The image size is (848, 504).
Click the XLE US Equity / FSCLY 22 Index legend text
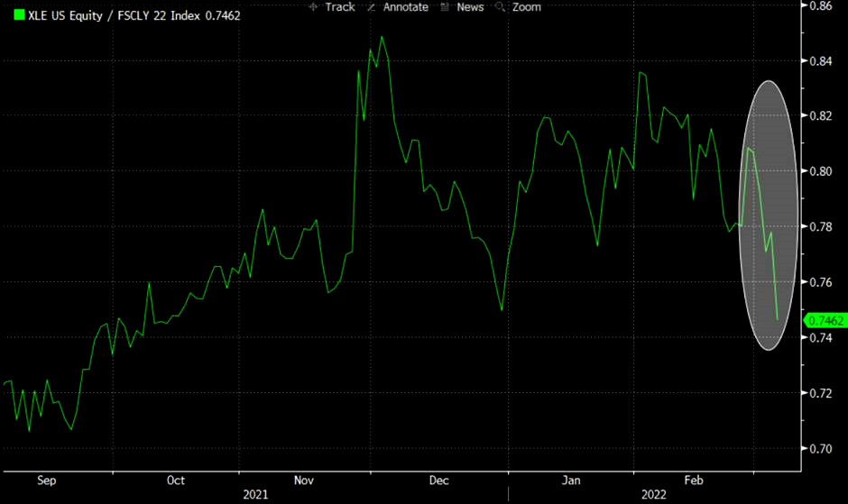[x=134, y=15]
